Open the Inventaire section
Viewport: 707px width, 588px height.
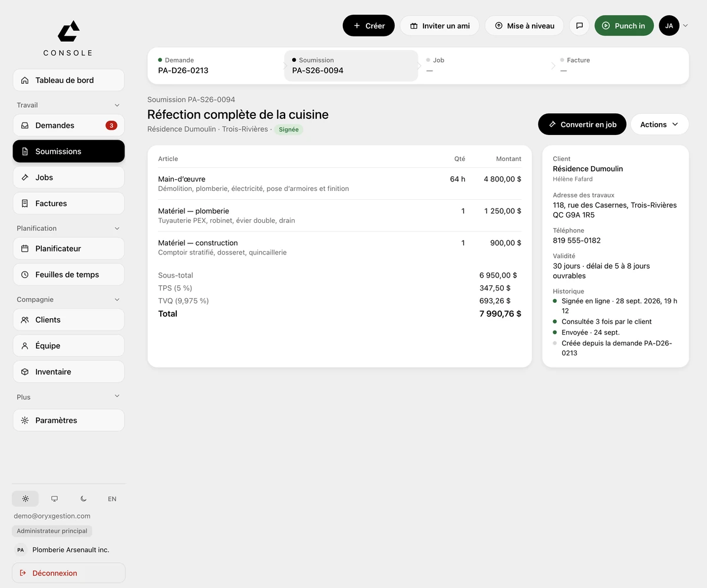tap(68, 372)
